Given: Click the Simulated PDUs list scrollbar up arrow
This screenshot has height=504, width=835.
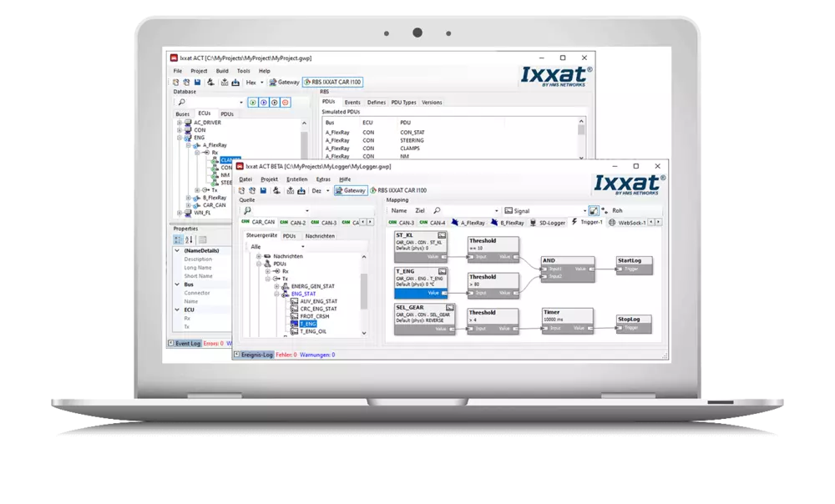Looking at the screenshot, I should pos(581,121).
